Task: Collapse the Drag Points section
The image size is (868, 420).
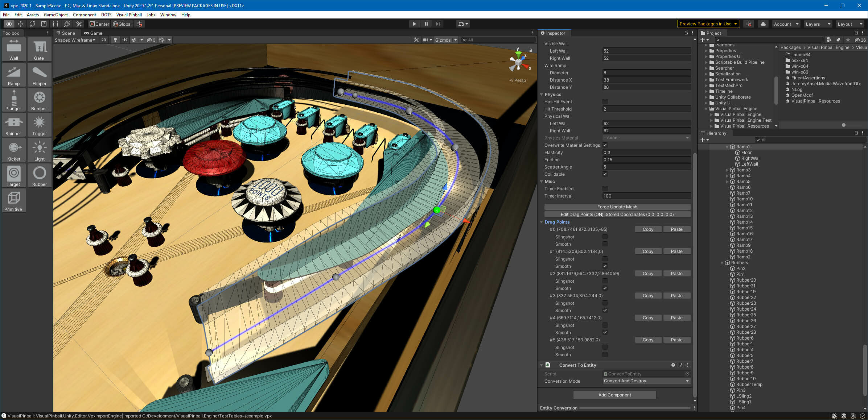Action: 542,222
